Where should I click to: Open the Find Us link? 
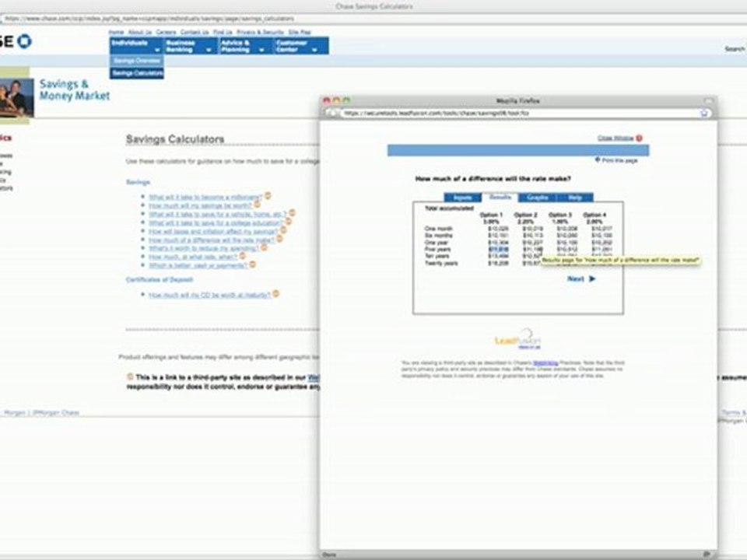(223, 33)
